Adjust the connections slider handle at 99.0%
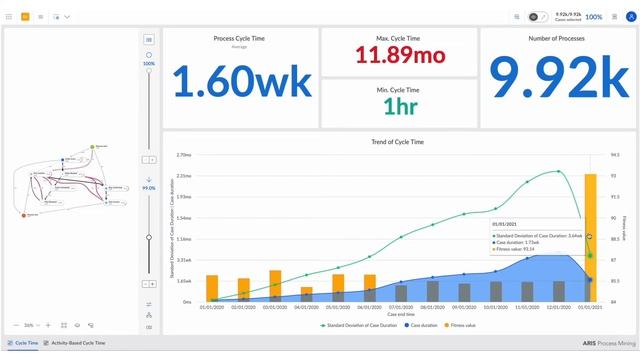The image size is (640, 360). coord(149,237)
